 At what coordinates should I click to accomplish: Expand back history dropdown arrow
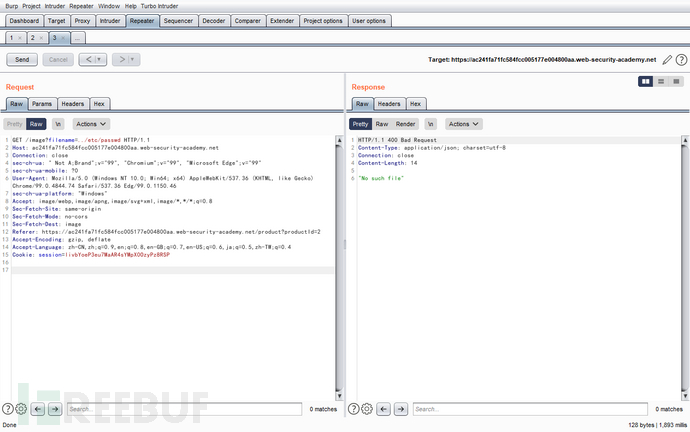pos(101,59)
